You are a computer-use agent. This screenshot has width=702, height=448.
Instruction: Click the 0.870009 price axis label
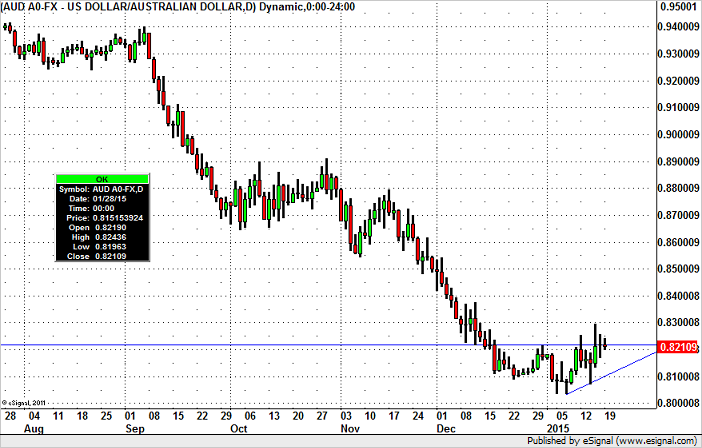click(678, 215)
